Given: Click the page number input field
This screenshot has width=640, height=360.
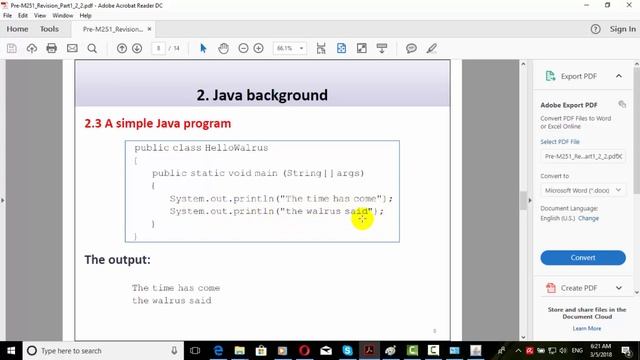Looking at the screenshot, I should 158,48.
